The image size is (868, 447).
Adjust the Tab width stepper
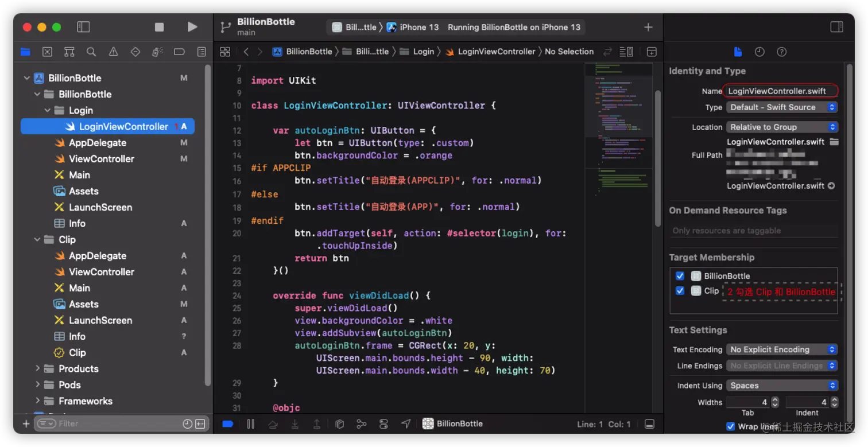[775, 402]
